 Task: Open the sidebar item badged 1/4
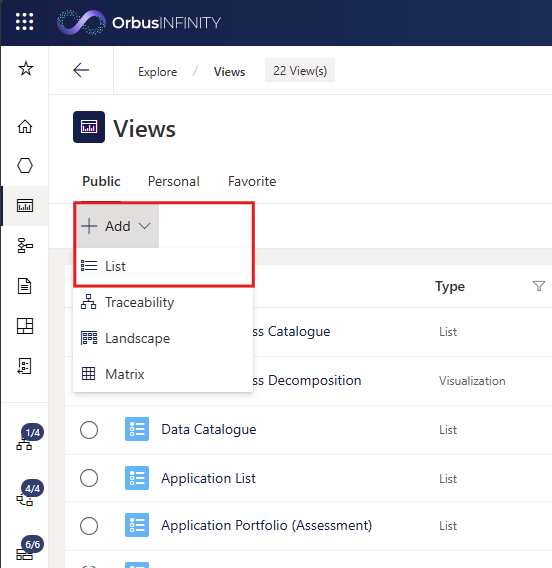[x=29, y=438]
